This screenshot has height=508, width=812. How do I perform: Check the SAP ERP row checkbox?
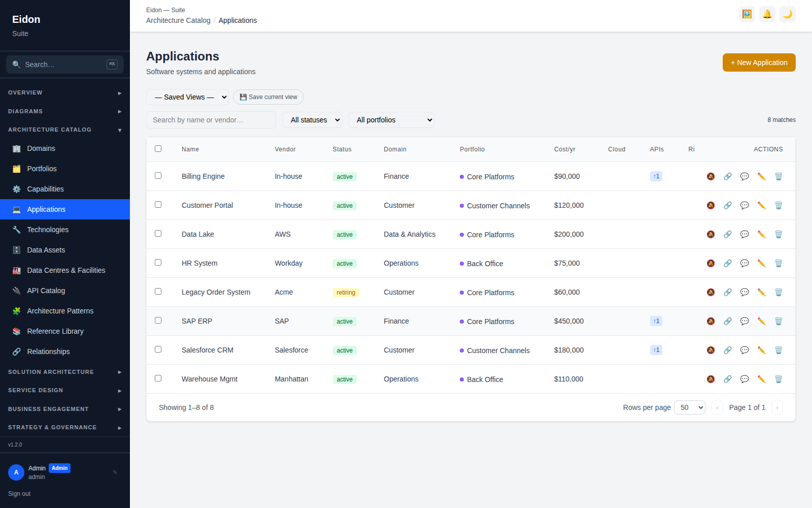click(158, 321)
